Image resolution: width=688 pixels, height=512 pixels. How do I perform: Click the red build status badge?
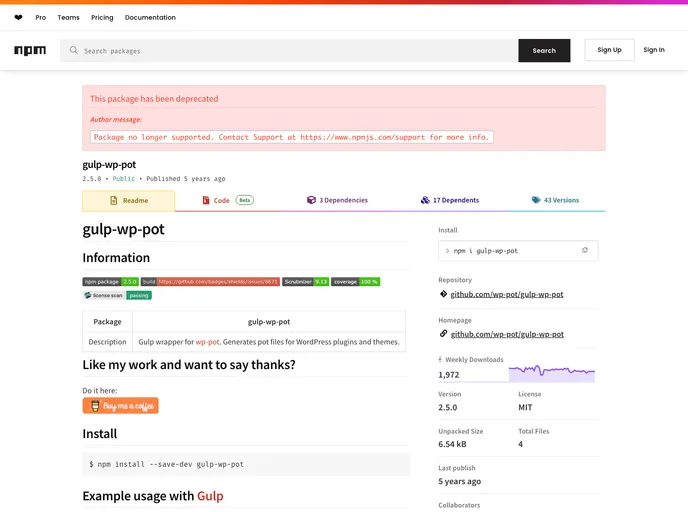click(210, 282)
